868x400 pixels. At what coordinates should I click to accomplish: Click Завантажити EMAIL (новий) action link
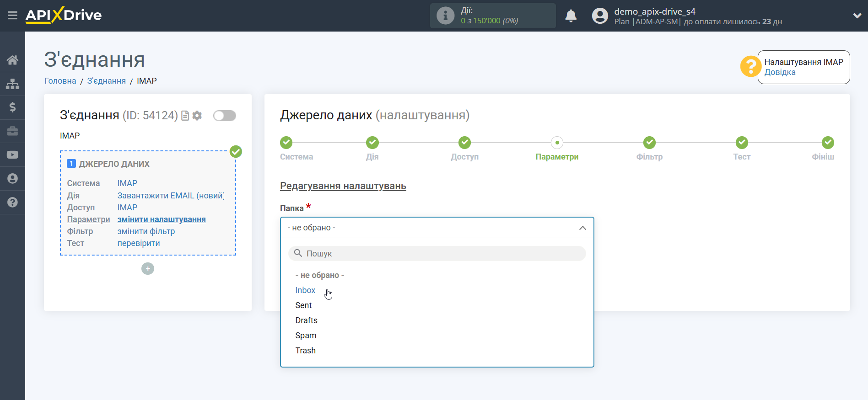click(171, 196)
